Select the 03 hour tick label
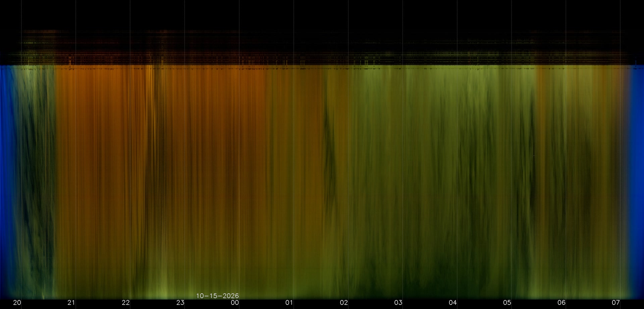The width and height of the screenshot is (644, 309). click(x=398, y=303)
